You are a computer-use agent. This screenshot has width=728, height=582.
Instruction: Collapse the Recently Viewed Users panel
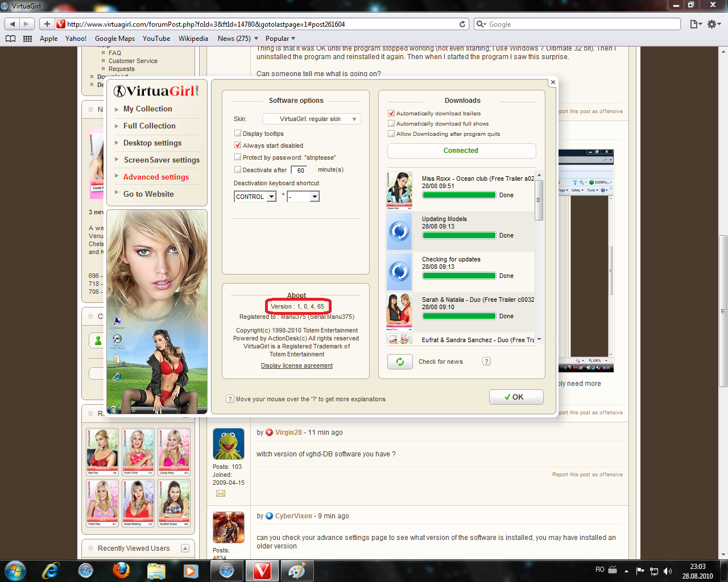pyautogui.click(x=185, y=548)
